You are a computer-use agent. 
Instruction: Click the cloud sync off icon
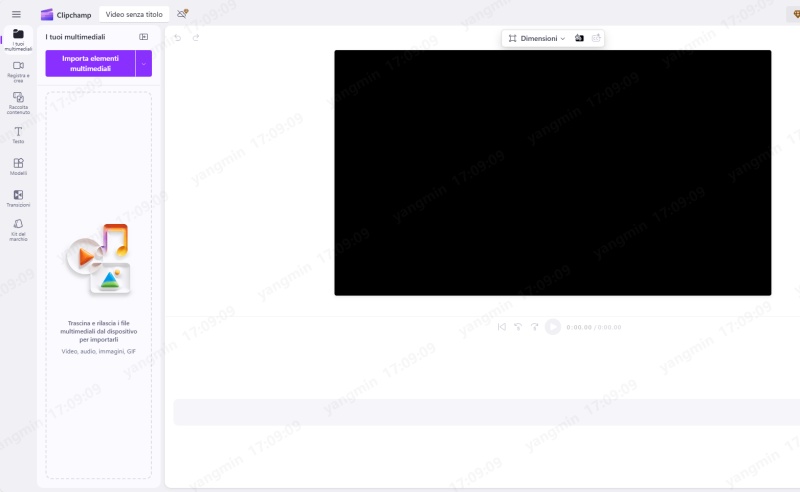(x=182, y=14)
